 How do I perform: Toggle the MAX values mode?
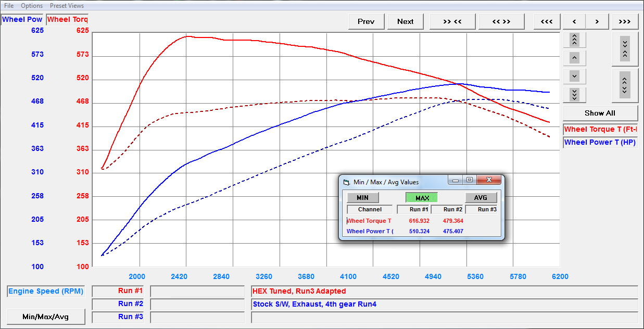(x=422, y=198)
